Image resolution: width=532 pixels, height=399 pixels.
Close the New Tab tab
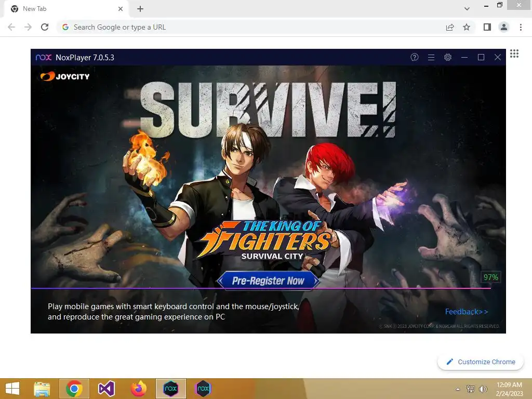coord(121,9)
